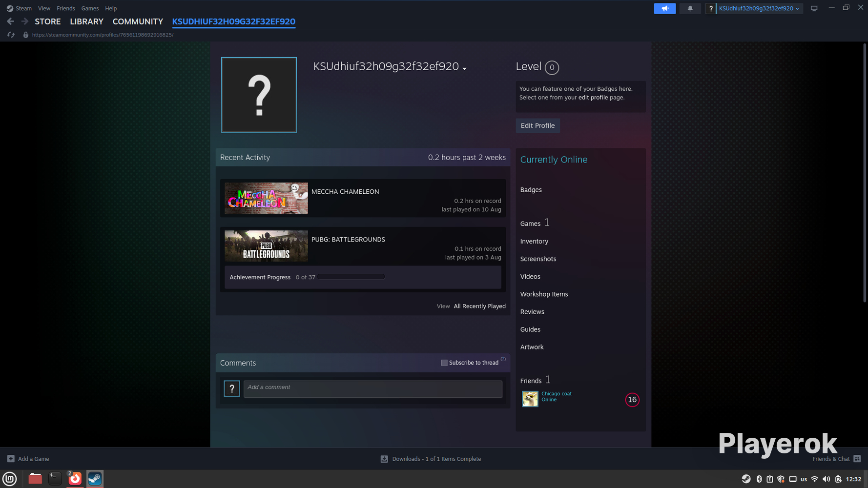Image resolution: width=868 pixels, height=488 pixels.
Task: View All Recently Played games
Action: click(480, 306)
